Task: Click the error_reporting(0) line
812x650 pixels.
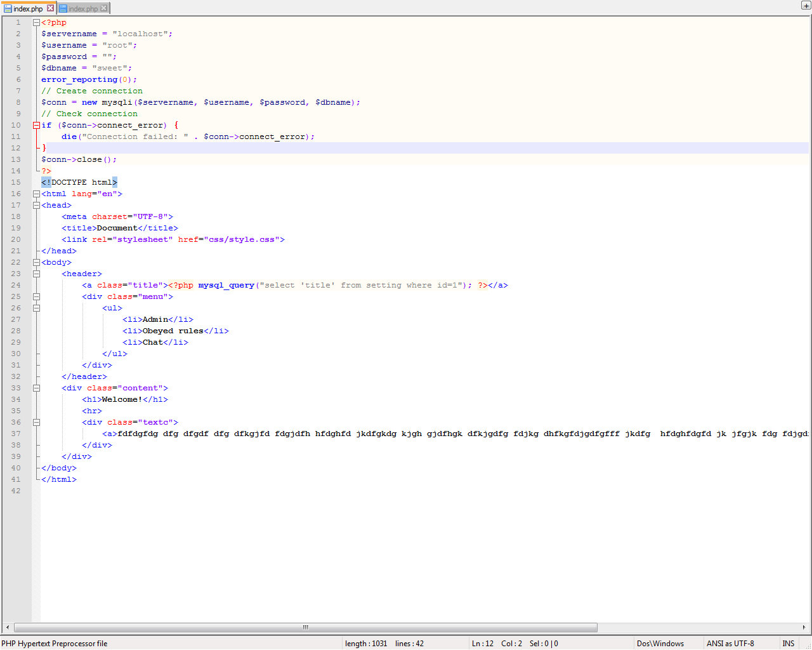Action: click(89, 79)
